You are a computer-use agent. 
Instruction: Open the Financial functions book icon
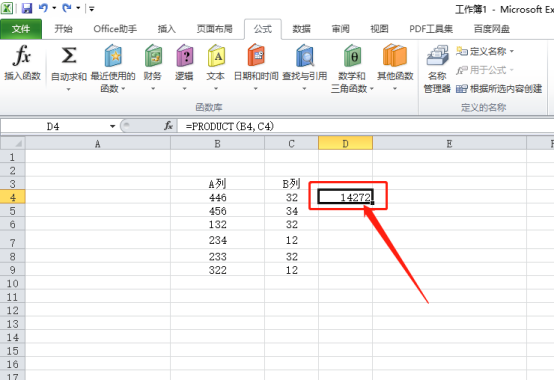[x=153, y=55]
